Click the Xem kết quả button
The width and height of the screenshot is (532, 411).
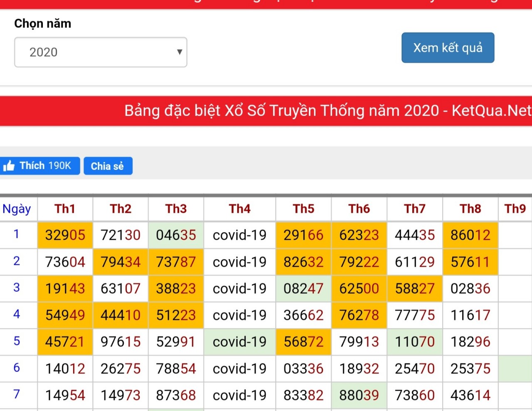pyautogui.click(x=448, y=48)
